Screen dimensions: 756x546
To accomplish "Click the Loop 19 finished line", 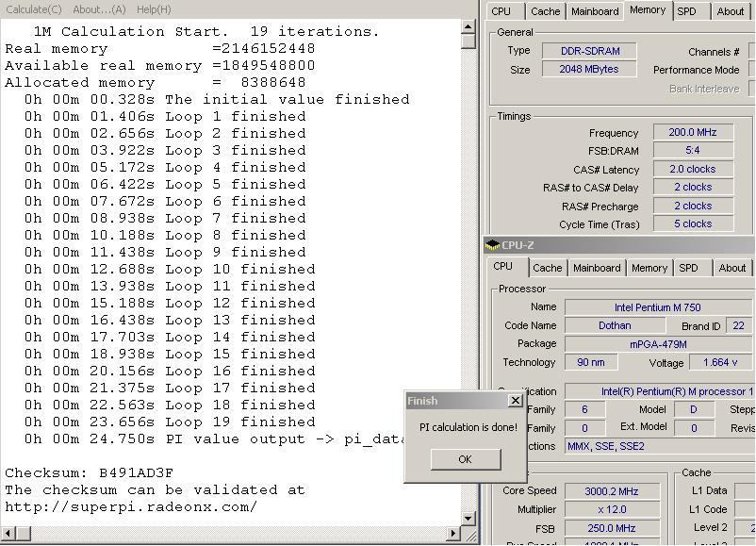I will pos(170,422).
